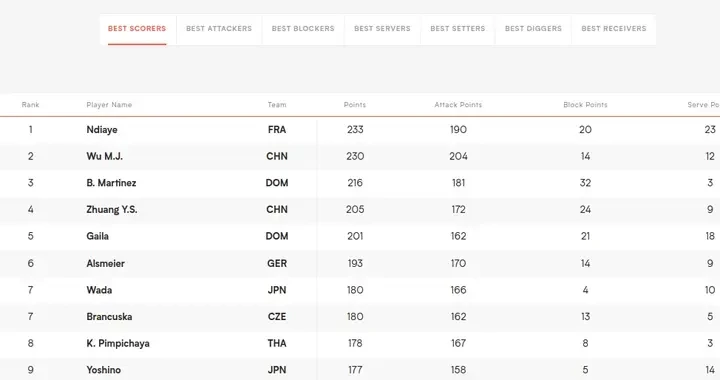Open the Best Servers tab
This screenshot has height=380, width=720.
[382, 28]
